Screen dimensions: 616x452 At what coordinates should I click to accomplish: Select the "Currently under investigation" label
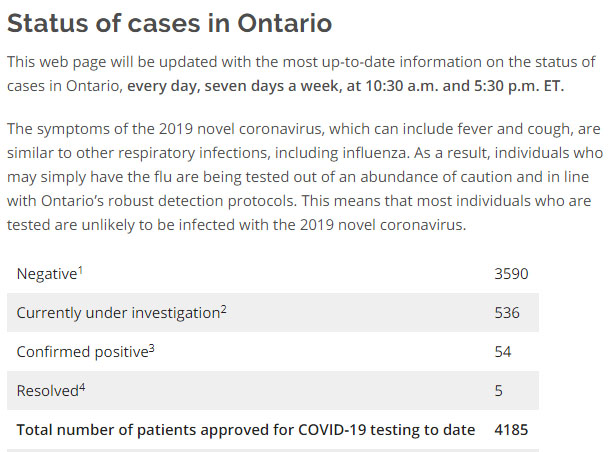118,312
